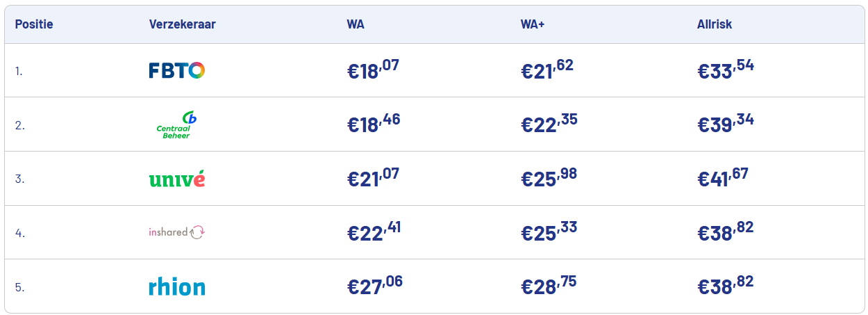Click the Rhion logo
Screen dimensions: 868x315
pos(177,286)
